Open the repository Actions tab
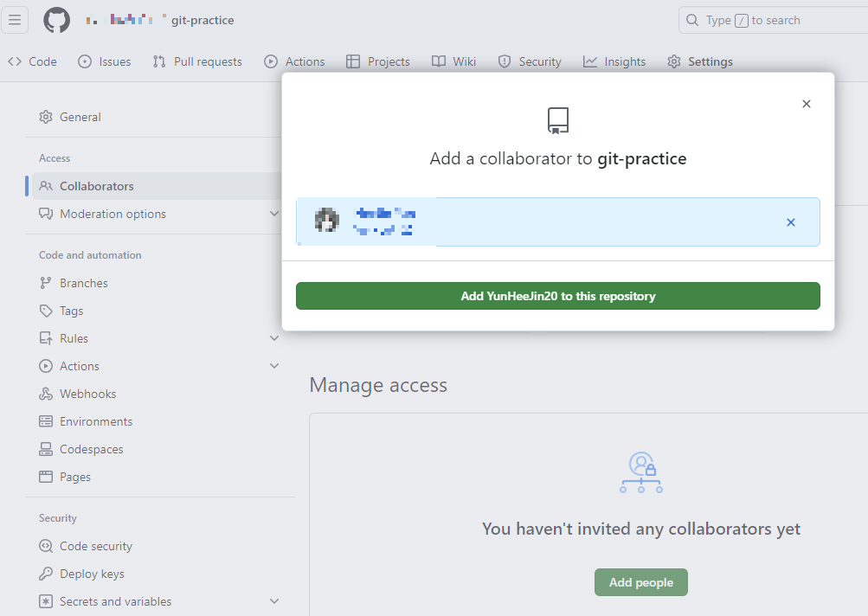 click(294, 61)
